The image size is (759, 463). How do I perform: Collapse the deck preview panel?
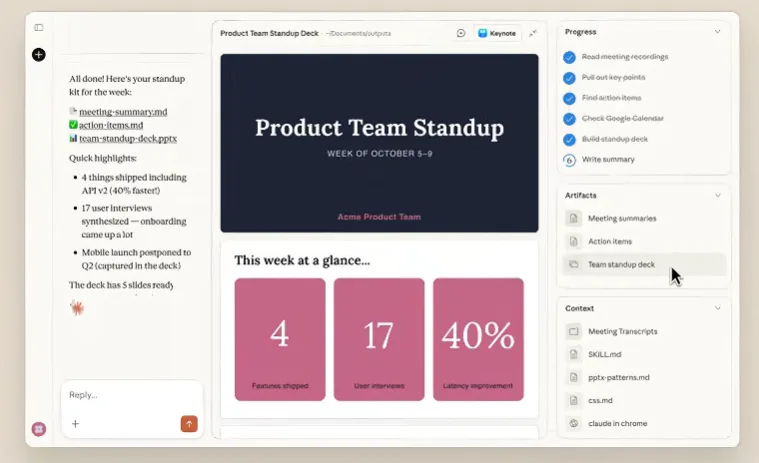533,33
